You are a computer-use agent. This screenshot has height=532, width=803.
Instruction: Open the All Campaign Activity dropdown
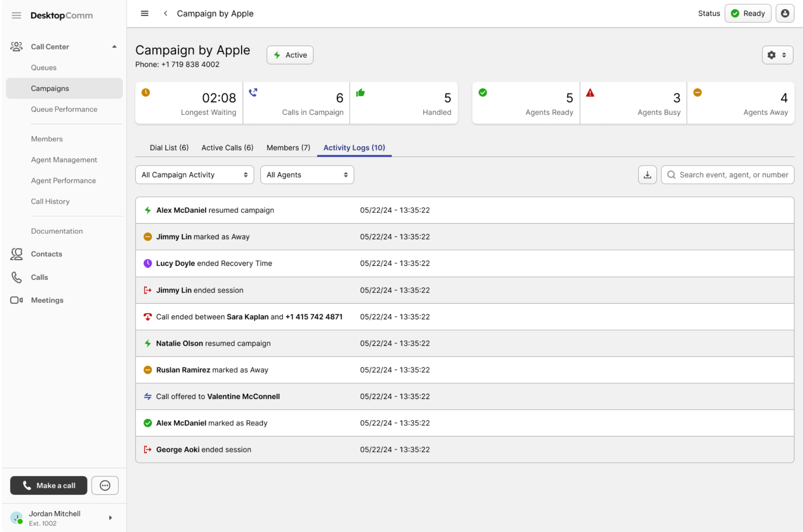tap(194, 175)
